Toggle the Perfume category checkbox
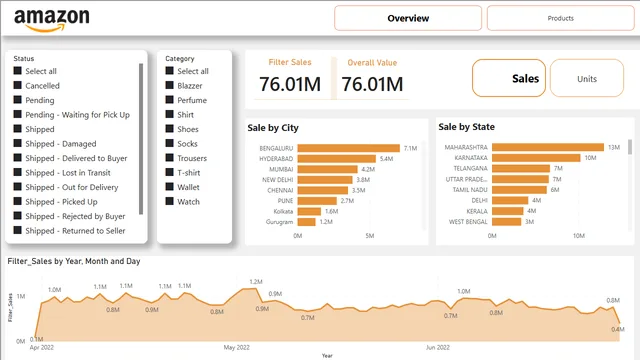The height and width of the screenshot is (360, 640). click(169, 100)
